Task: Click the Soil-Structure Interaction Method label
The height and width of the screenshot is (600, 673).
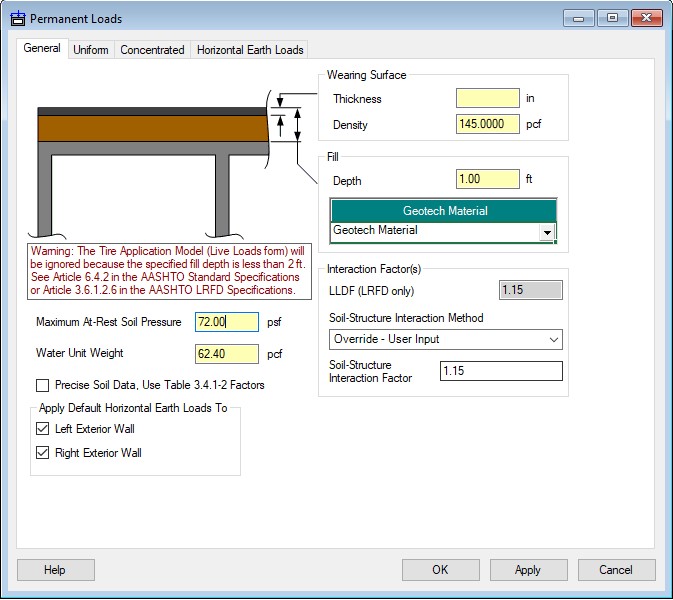Action: [406, 318]
